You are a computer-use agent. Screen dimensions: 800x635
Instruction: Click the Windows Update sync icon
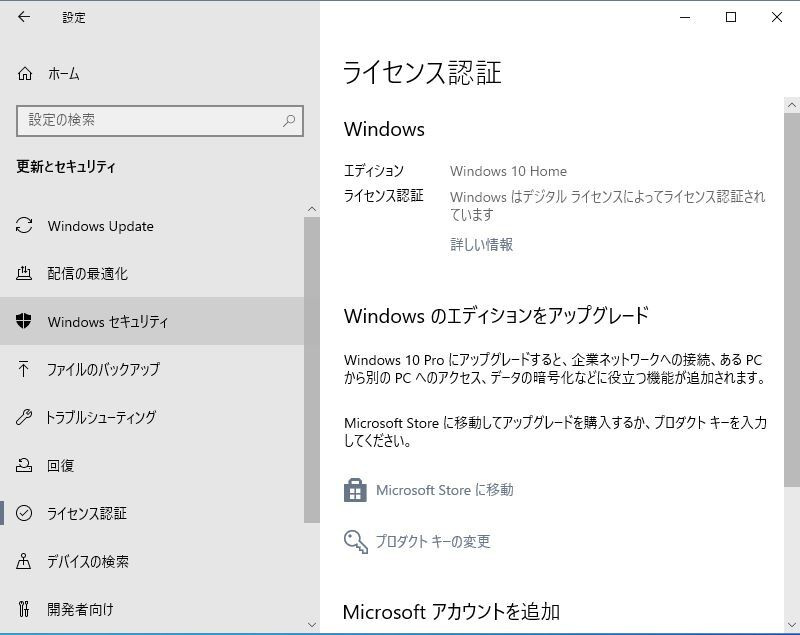24,225
